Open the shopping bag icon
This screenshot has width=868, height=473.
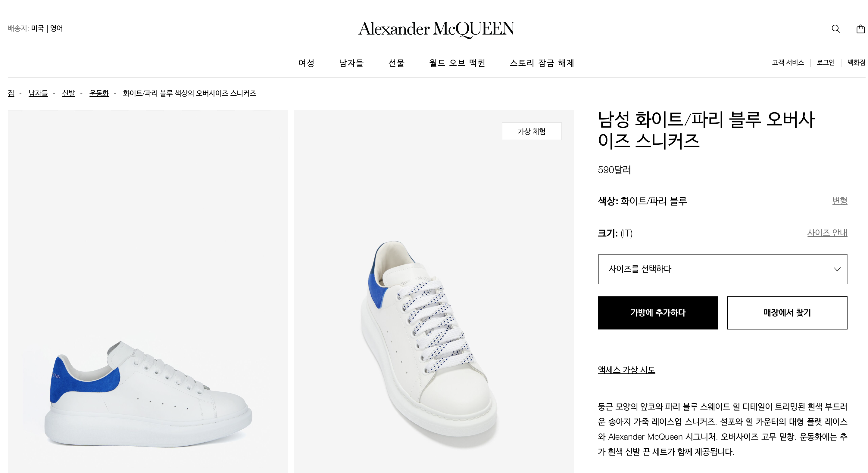pos(860,29)
